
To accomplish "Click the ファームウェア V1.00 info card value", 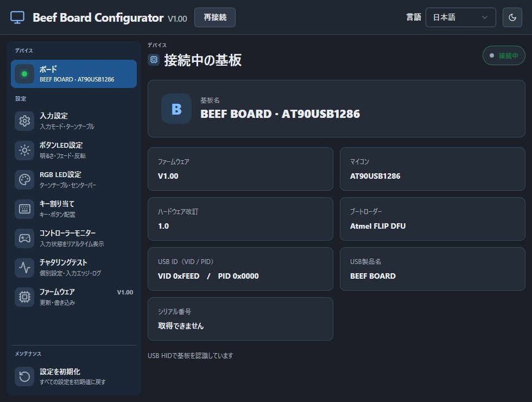I will 168,176.
